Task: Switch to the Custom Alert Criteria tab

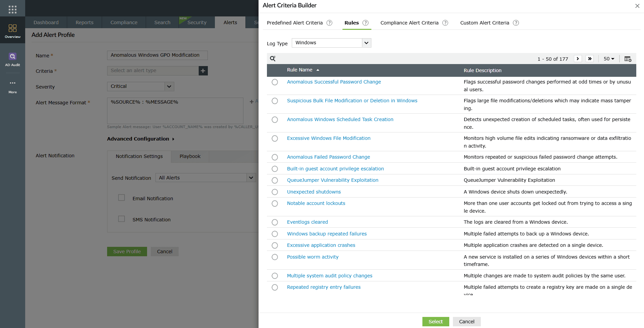Action: 485,23
